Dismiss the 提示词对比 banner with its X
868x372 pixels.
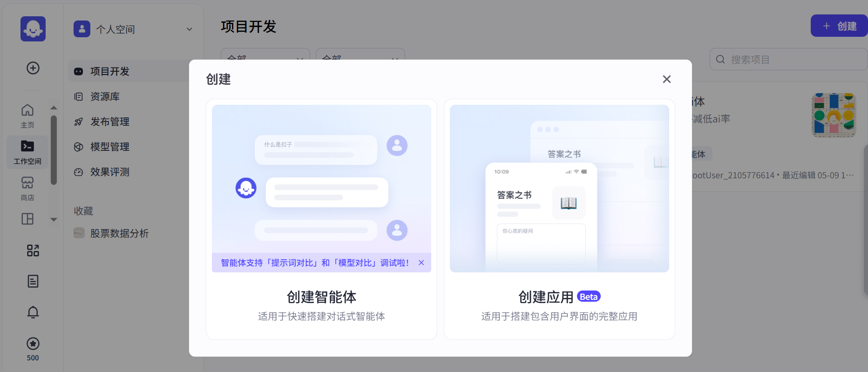421,263
